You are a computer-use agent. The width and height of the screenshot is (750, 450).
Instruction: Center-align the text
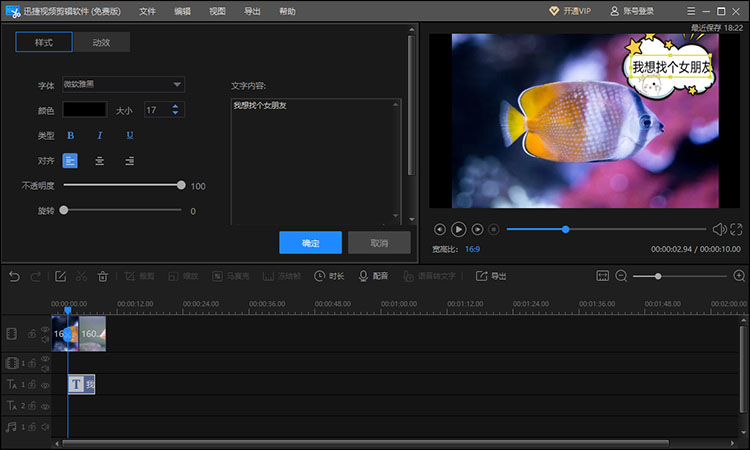click(99, 161)
